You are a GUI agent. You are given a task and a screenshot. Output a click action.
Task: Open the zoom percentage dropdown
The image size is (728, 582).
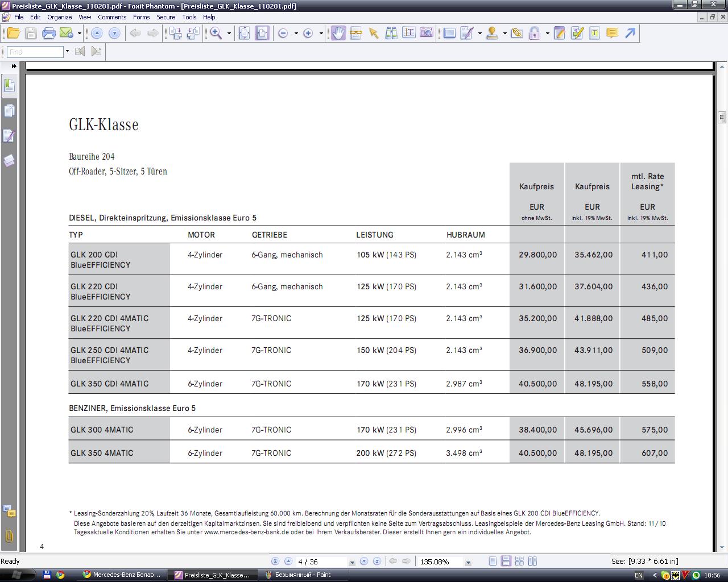coord(468,562)
